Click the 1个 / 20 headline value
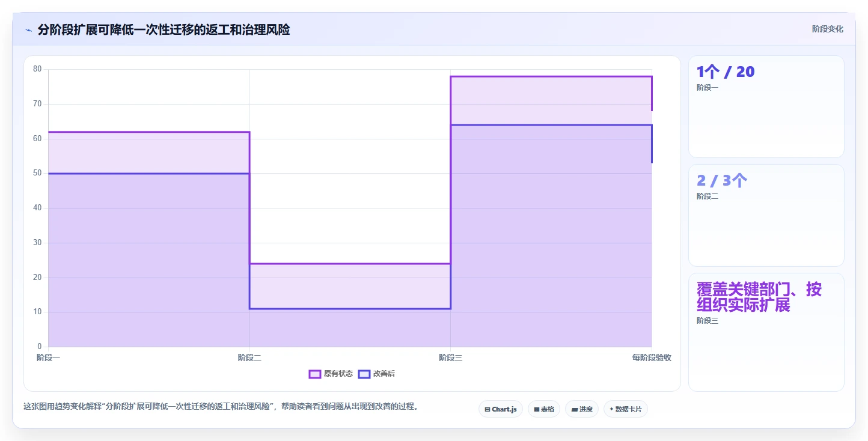868x441 pixels. 726,72
